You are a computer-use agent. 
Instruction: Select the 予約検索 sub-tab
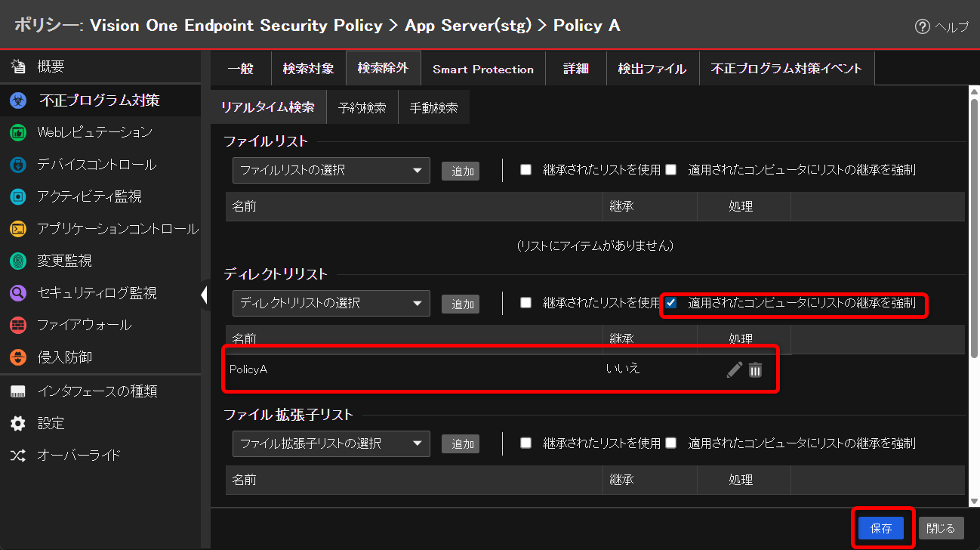[x=362, y=107]
